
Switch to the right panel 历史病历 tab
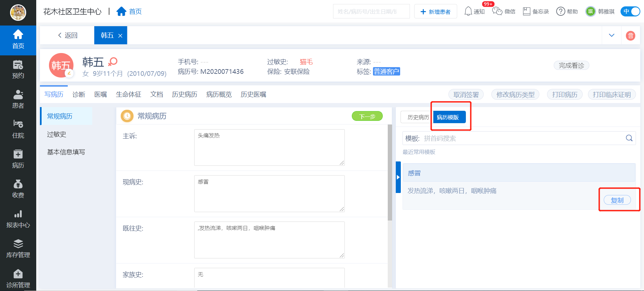click(417, 117)
